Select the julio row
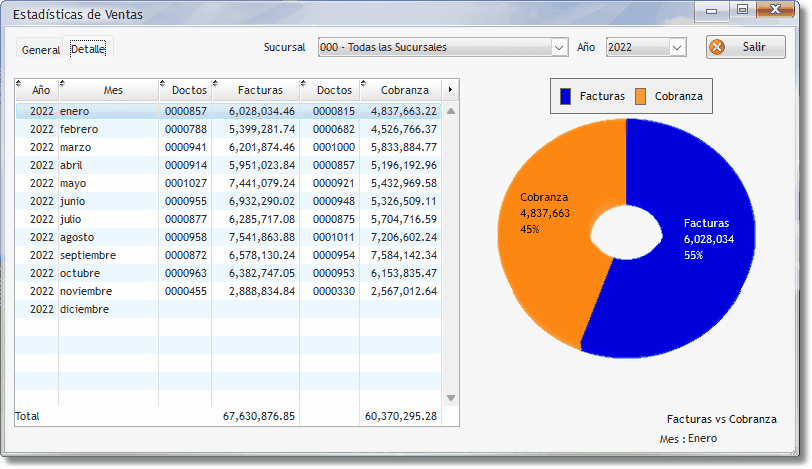The width and height of the screenshot is (812, 469). click(228, 219)
